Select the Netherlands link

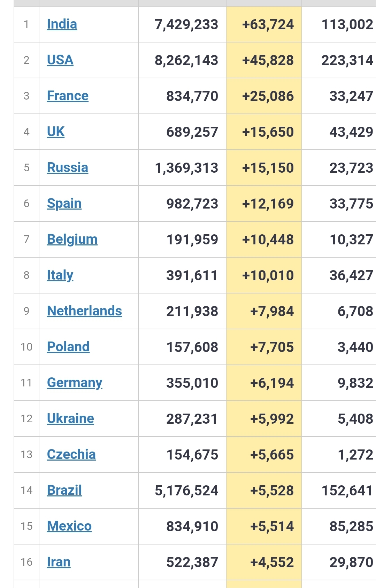(x=84, y=311)
